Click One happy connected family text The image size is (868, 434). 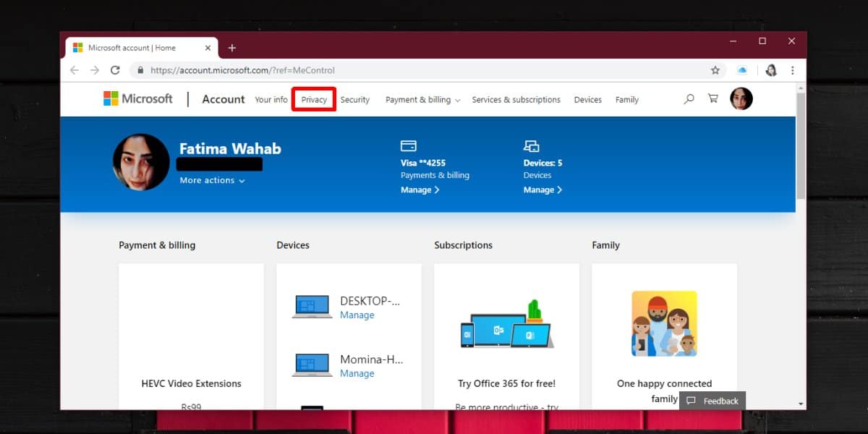[664, 391]
